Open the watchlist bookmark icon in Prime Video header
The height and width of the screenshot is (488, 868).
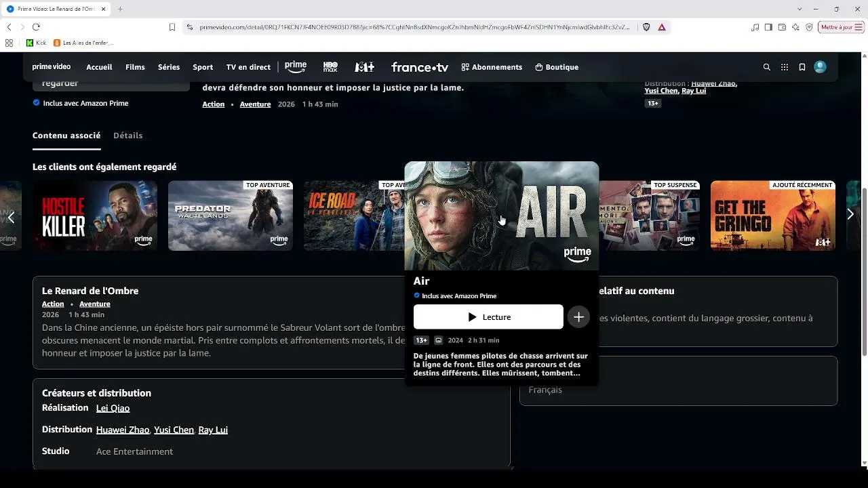click(802, 67)
